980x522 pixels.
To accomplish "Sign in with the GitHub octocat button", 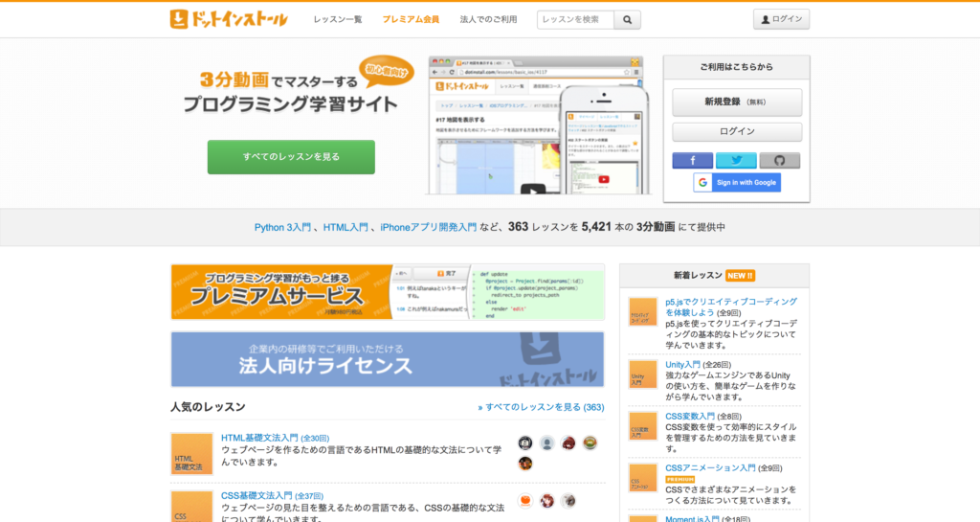I will click(x=779, y=161).
